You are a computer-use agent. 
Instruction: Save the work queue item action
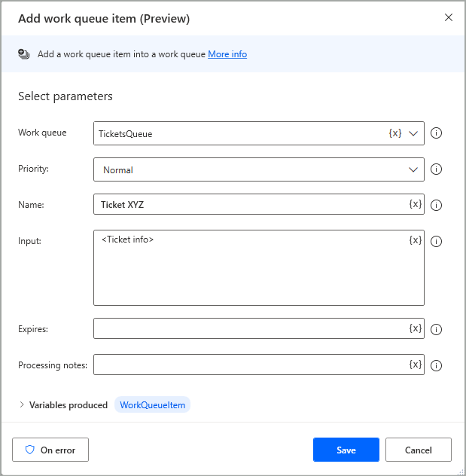click(346, 450)
